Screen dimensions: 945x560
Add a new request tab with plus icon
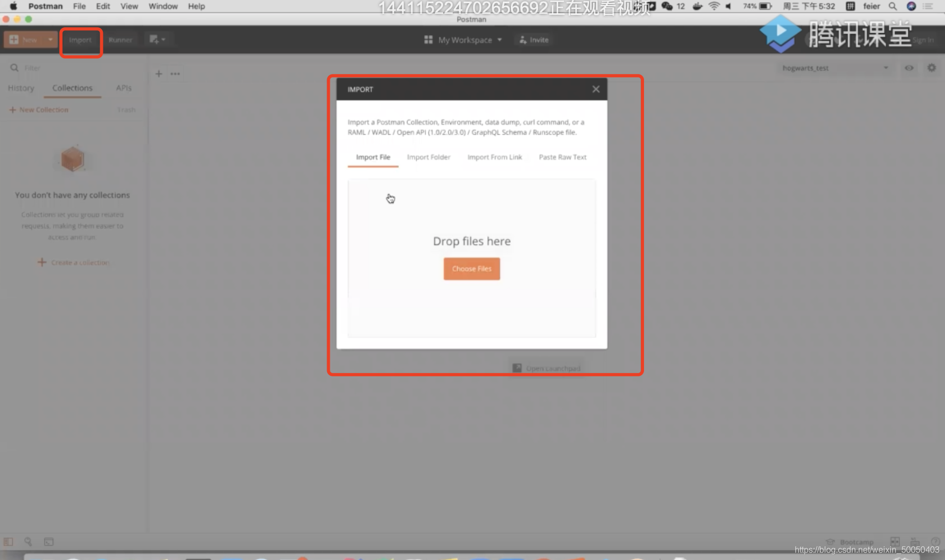tap(159, 73)
